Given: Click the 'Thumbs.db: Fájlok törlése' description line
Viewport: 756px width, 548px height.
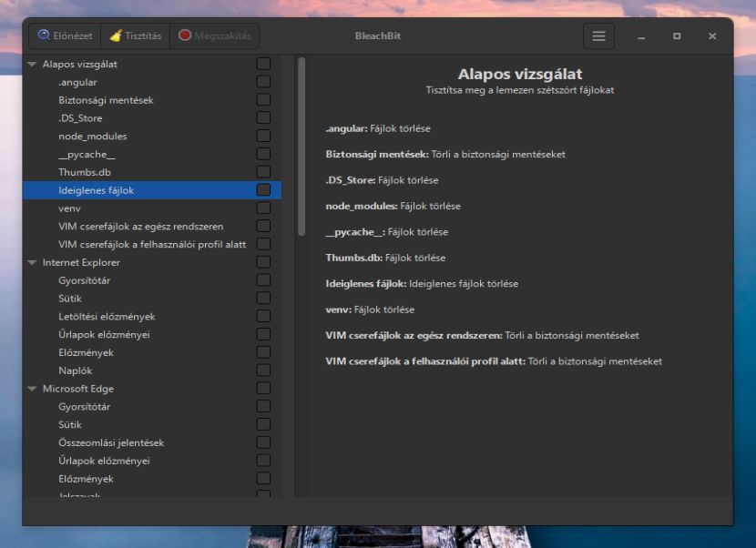Looking at the screenshot, I should click(x=385, y=258).
